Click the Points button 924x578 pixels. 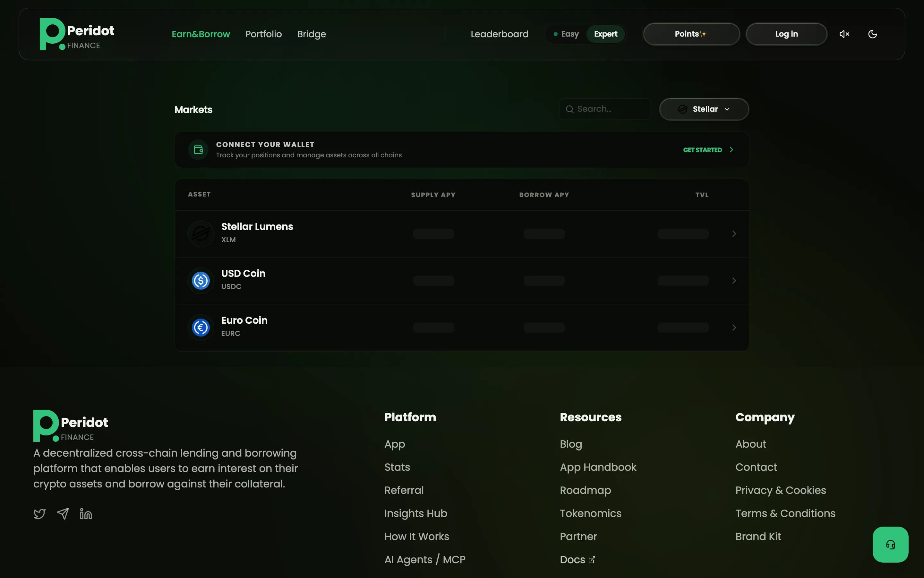691,34
